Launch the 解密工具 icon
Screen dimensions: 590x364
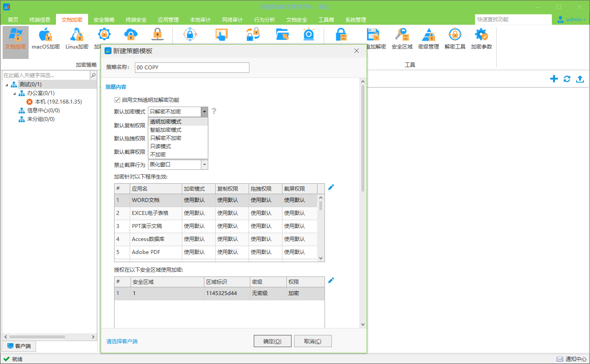click(455, 39)
